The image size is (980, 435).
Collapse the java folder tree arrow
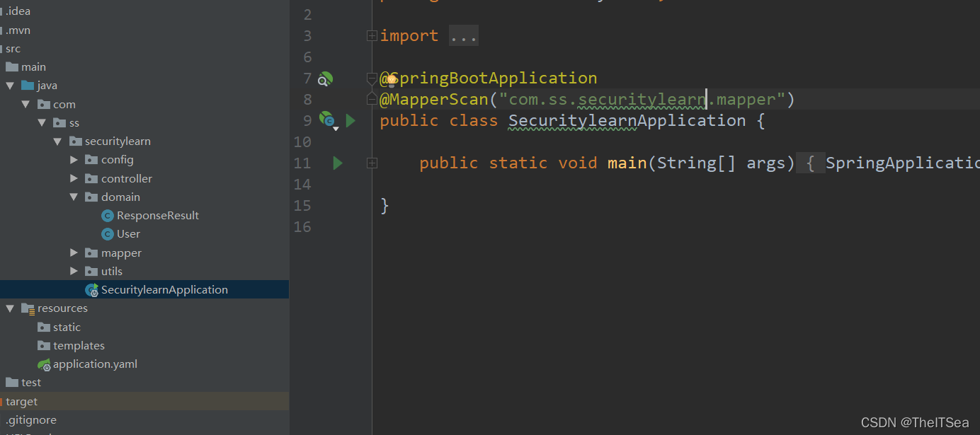click(x=10, y=86)
